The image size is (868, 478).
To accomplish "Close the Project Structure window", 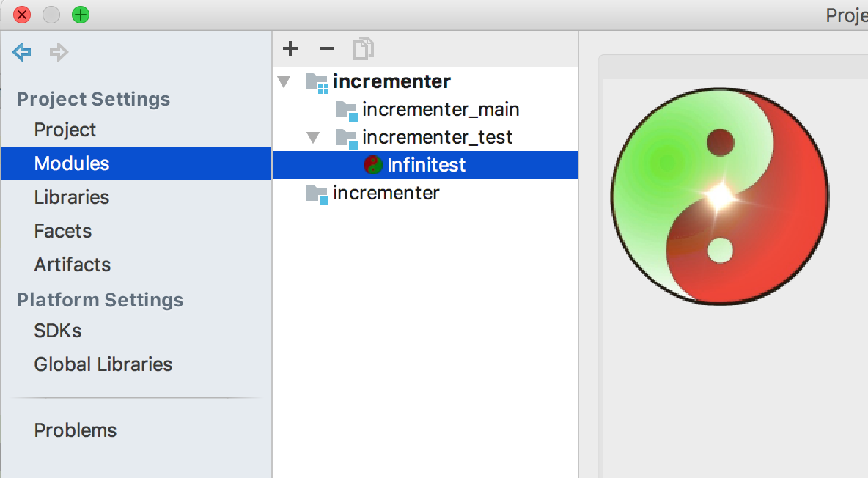I will (22, 15).
